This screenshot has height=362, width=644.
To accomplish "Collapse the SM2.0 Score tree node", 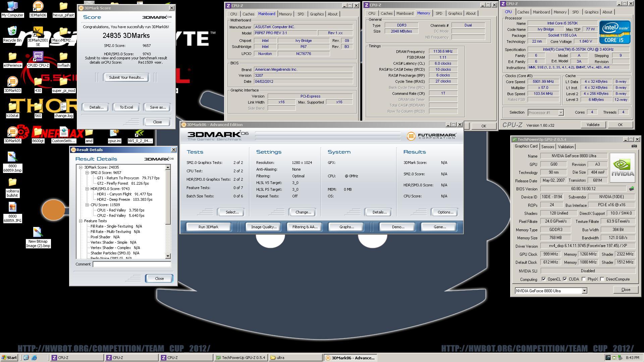I will 87,173.
